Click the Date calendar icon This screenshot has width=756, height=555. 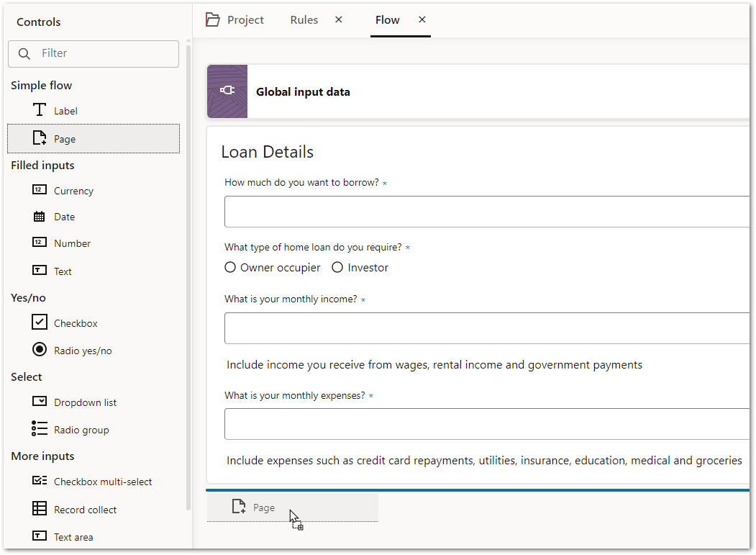pos(40,216)
